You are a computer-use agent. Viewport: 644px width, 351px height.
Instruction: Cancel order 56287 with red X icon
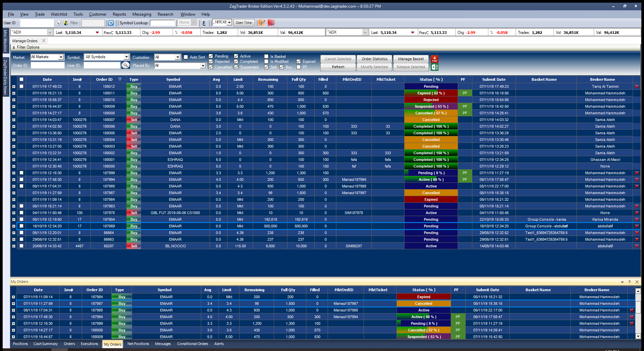click(637, 246)
